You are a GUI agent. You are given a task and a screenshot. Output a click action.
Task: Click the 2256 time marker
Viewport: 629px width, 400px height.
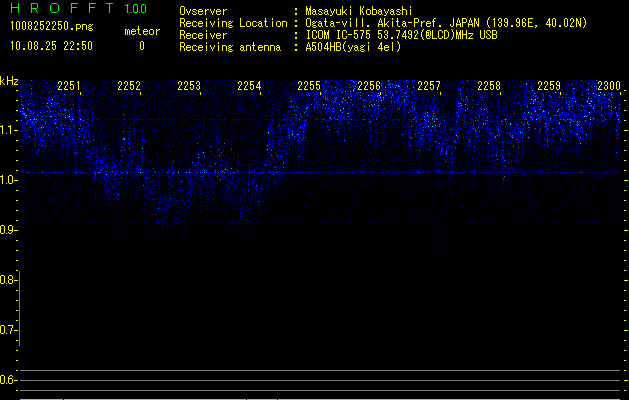click(x=369, y=86)
